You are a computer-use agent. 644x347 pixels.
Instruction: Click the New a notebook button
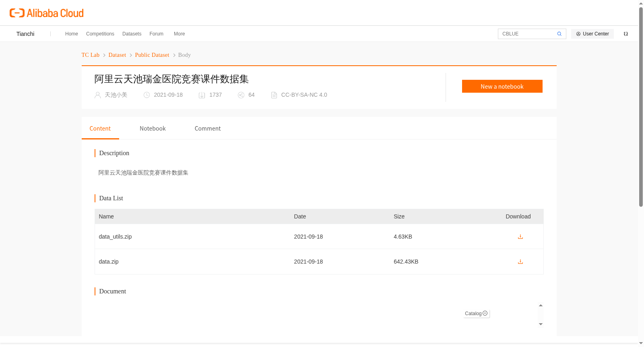click(502, 86)
